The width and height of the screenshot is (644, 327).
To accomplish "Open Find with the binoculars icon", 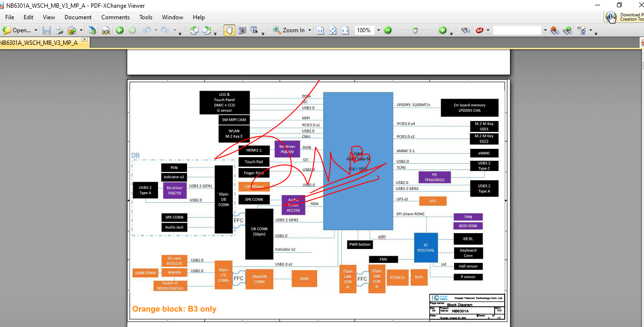I will [465, 30].
